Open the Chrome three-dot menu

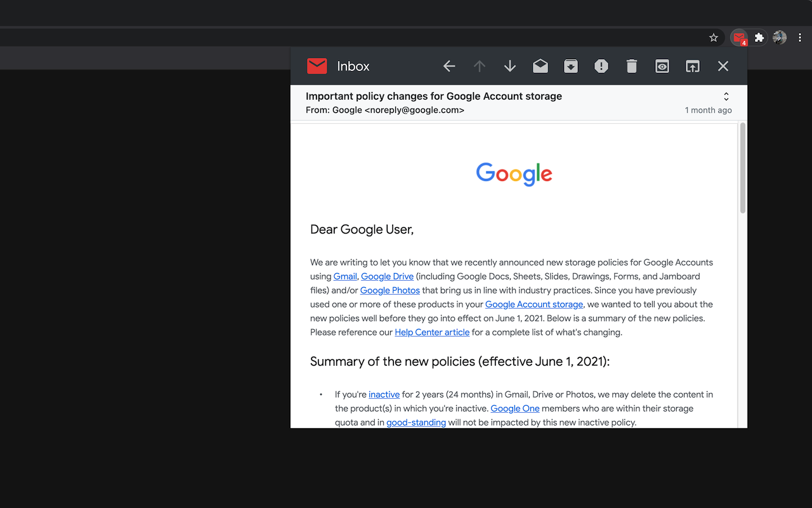coord(800,37)
